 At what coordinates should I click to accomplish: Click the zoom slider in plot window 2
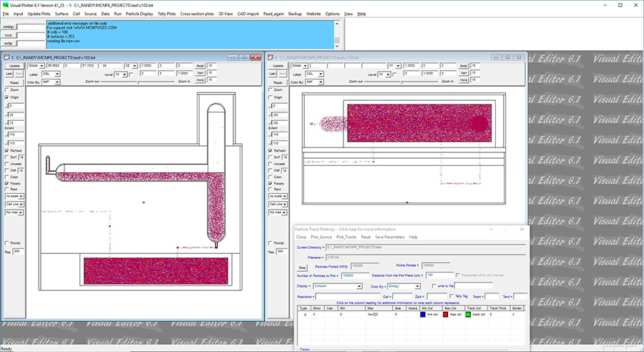(402, 82)
